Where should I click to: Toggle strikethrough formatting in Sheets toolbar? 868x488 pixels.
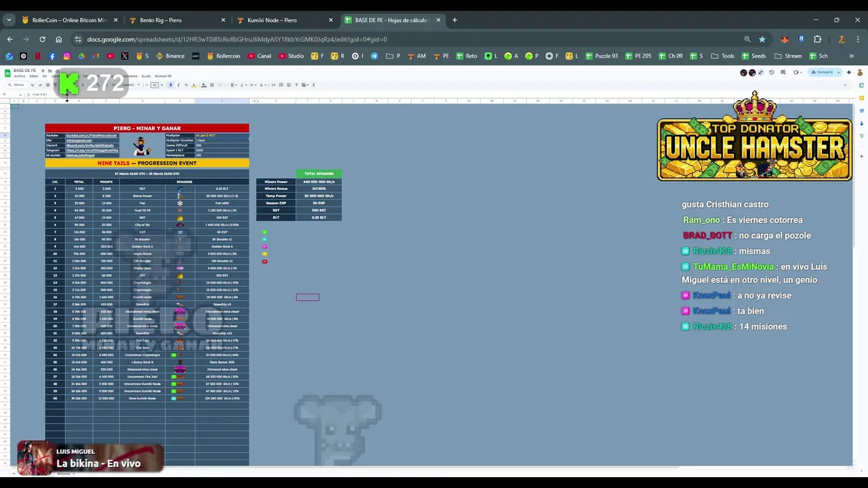coord(186,85)
